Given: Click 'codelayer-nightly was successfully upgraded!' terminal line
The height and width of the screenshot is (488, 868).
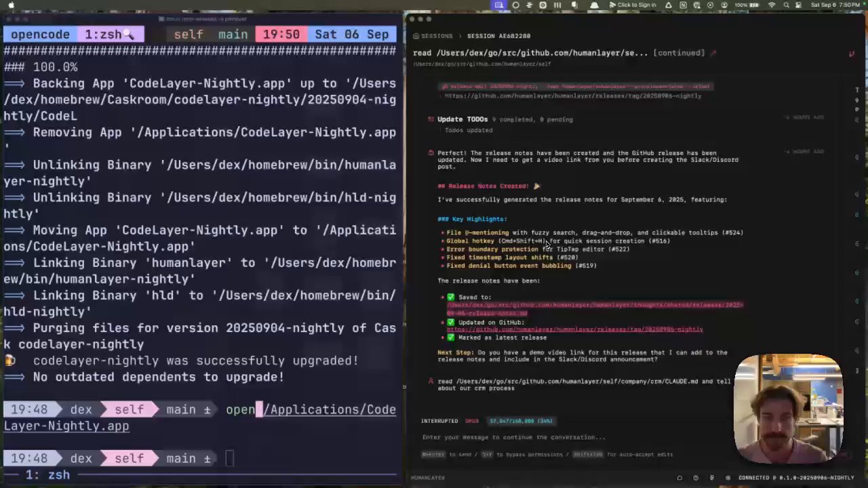Looking at the screenshot, I should coord(195,361).
